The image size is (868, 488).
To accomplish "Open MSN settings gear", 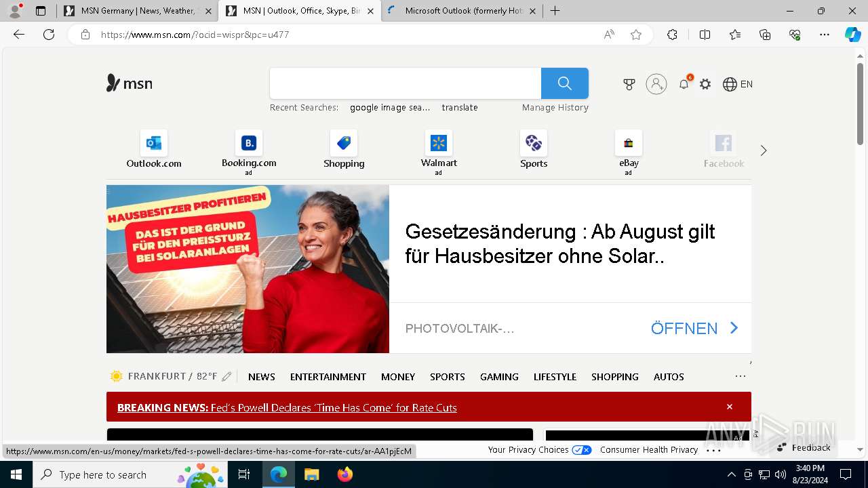I will (705, 84).
